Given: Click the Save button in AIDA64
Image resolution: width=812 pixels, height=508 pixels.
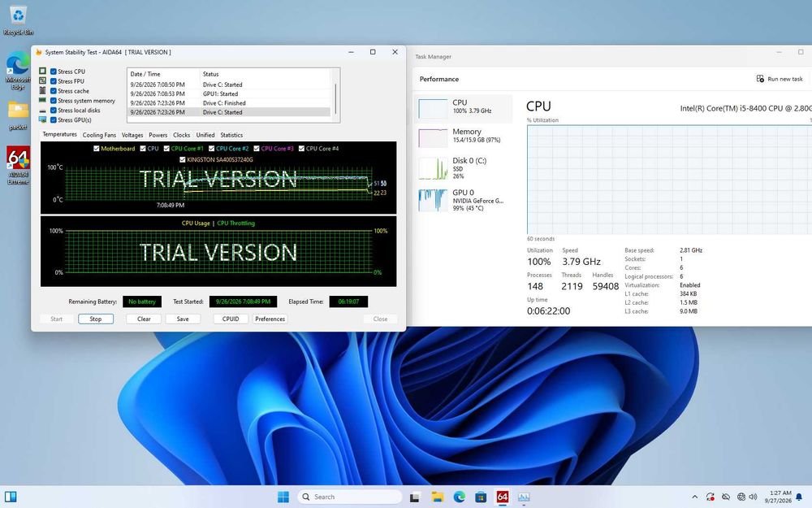Looking at the screenshot, I should click(183, 319).
